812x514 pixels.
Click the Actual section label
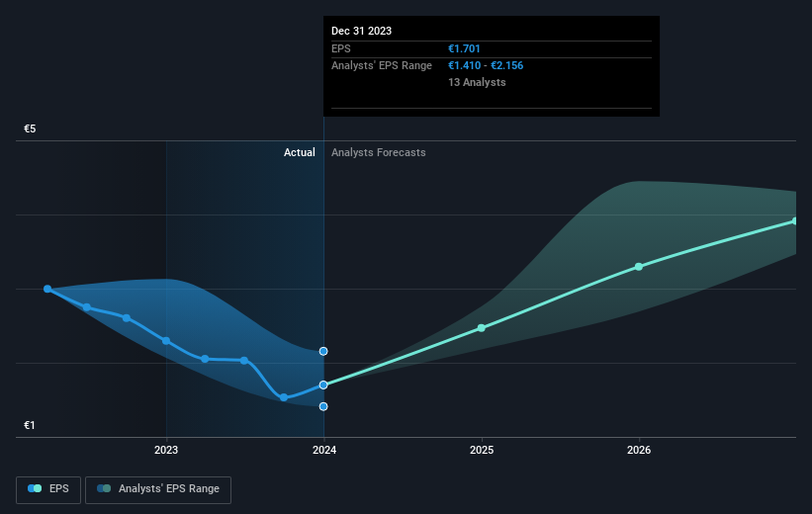(300, 152)
